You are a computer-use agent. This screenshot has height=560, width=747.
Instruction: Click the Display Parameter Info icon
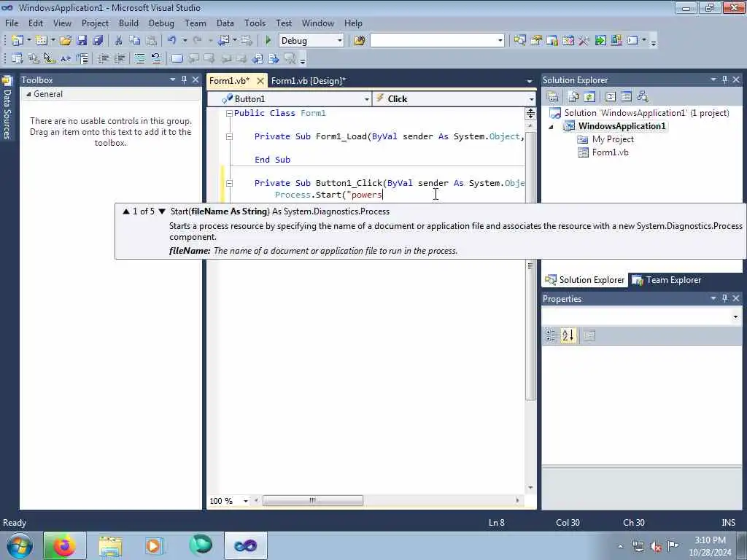tap(34, 58)
